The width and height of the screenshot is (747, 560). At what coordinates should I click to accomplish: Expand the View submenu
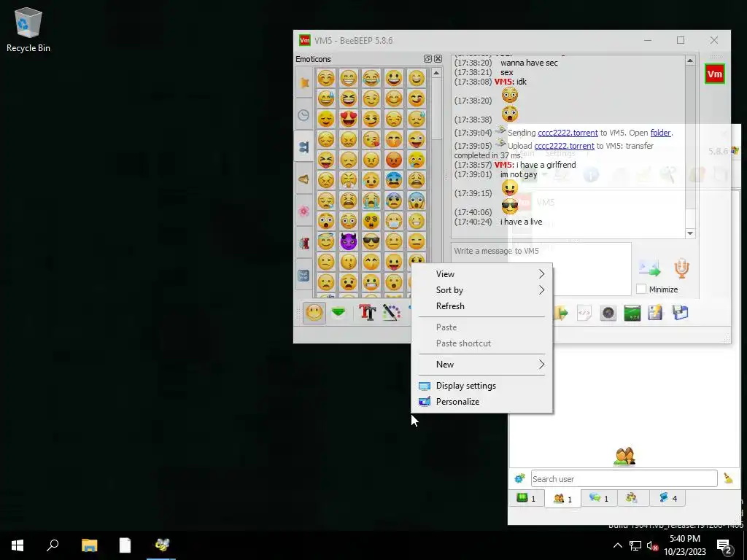tap(482, 274)
